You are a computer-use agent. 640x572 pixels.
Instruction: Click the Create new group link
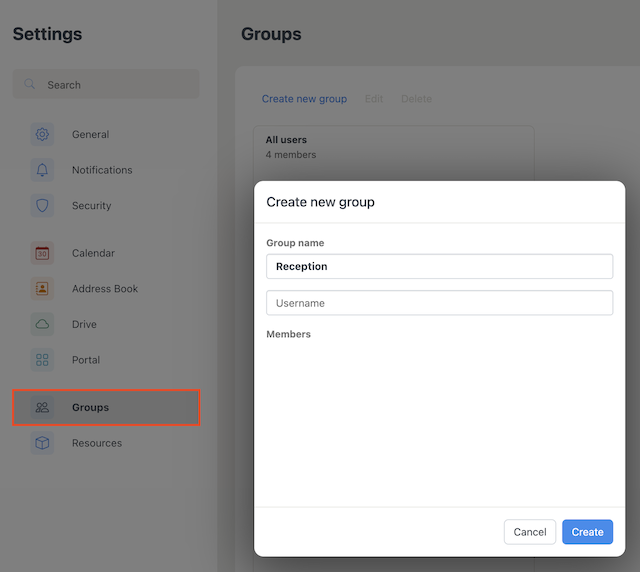point(304,99)
